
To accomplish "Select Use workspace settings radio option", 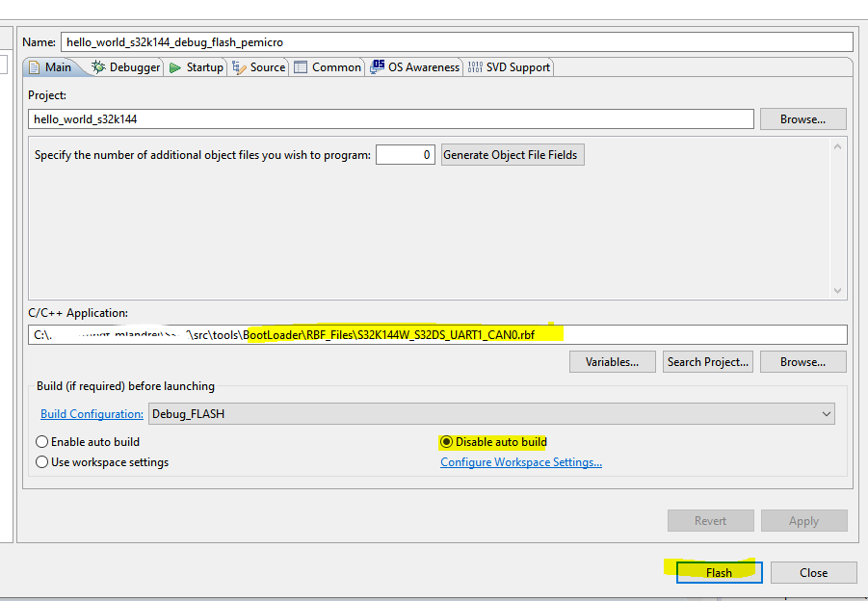I will click(x=102, y=462).
